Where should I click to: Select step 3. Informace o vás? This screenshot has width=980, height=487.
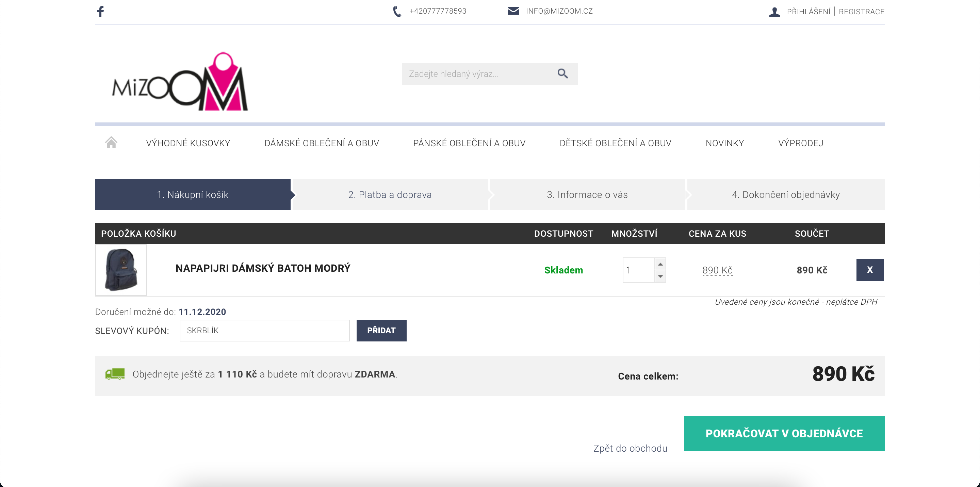(x=587, y=195)
